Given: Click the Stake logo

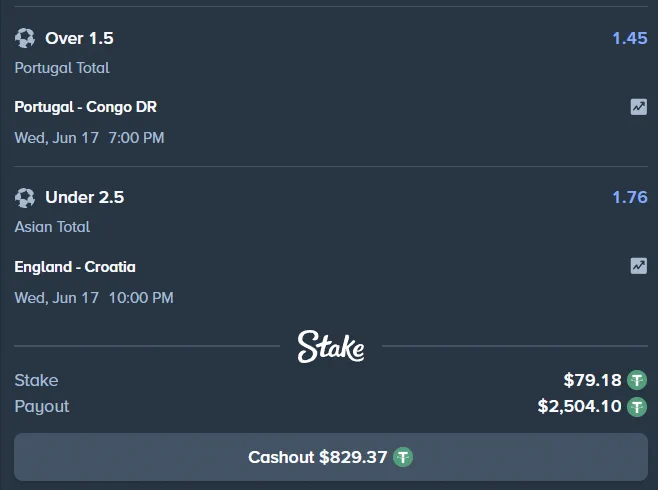Looking at the screenshot, I should (331, 347).
